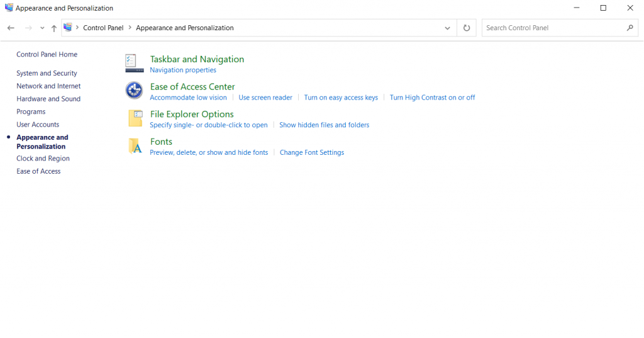Screen dimensions: 644x338
Task: Click Preview, delete, or show and hide fonts
Action: tap(209, 152)
